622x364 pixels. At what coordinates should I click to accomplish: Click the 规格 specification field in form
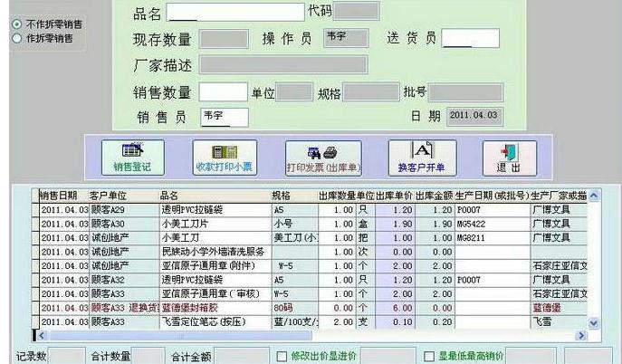tap(371, 92)
